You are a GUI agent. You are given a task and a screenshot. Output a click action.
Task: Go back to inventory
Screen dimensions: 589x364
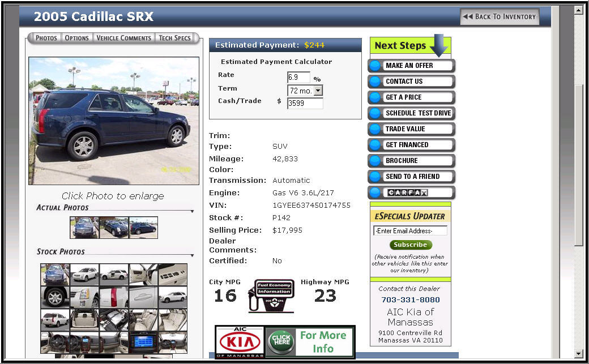500,16
